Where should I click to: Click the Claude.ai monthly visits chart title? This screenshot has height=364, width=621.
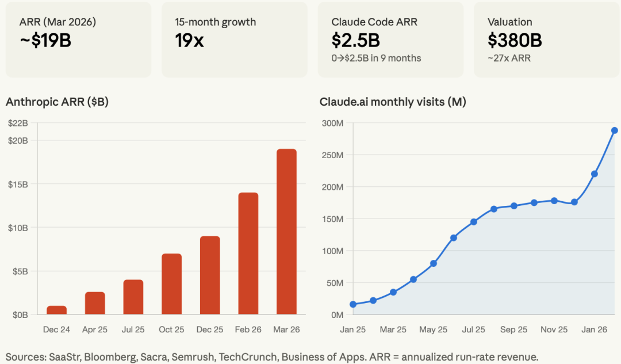click(x=393, y=102)
